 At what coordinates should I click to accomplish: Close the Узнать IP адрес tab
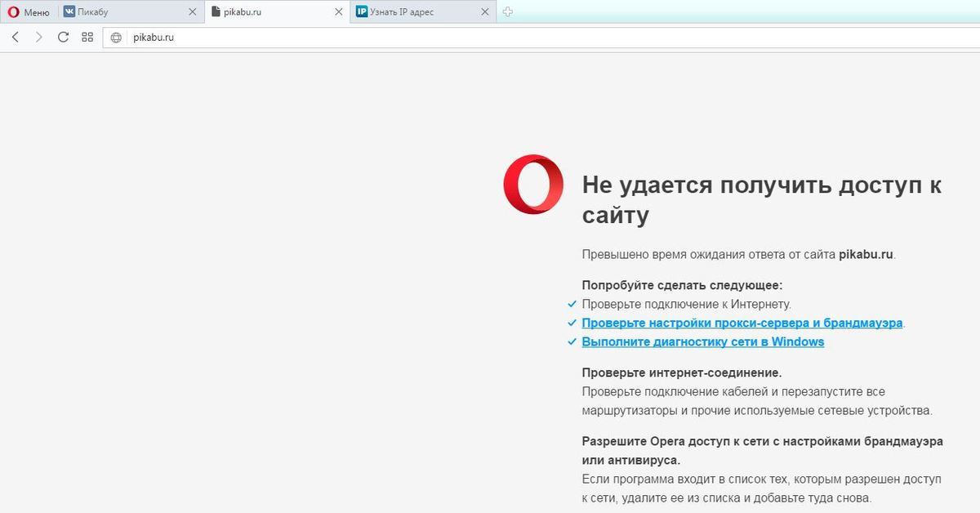[484, 12]
